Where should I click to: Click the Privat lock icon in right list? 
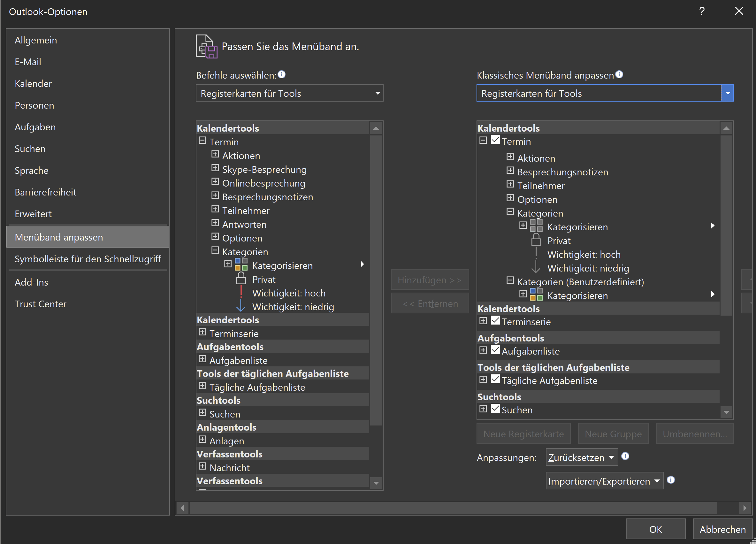pyautogui.click(x=536, y=240)
